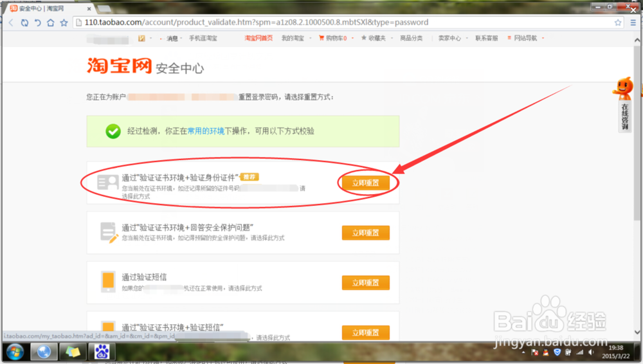
Task: Click 立即重置 for the security question verification
Action: [365, 233]
